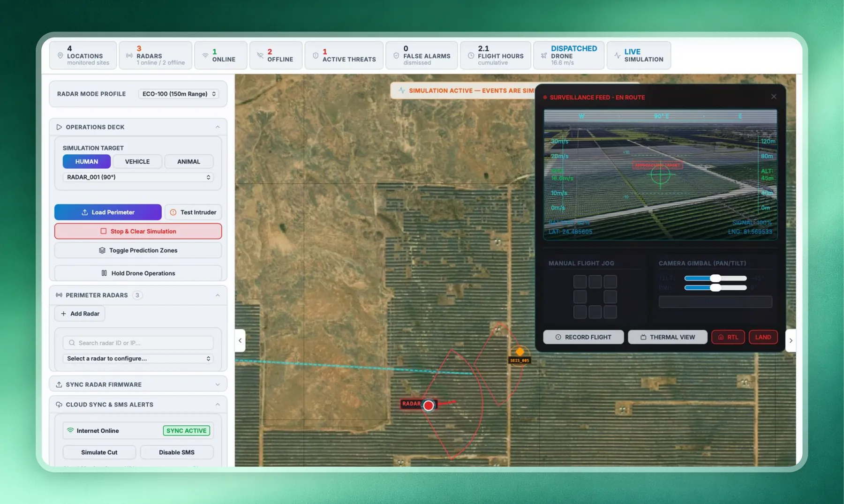Click the shield icon in Active Threats card
The width and height of the screenshot is (844, 504).
pyautogui.click(x=316, y=55)
